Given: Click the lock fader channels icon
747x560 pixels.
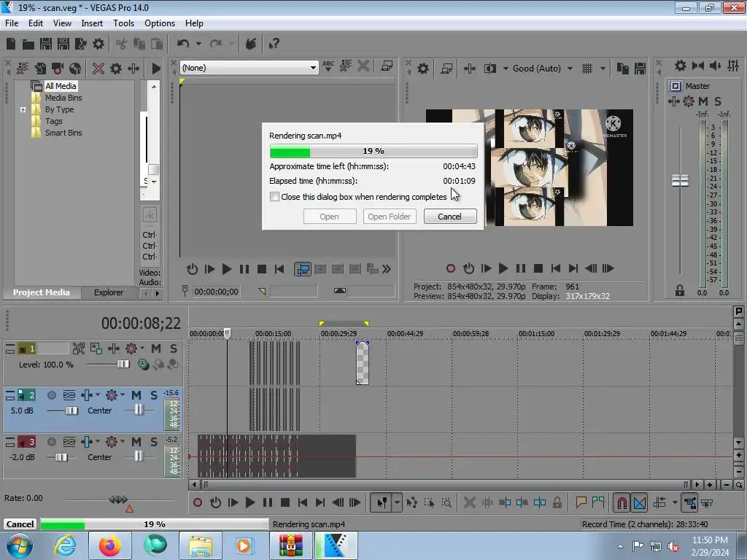Looking at the screenshot, I should [679, 290].
